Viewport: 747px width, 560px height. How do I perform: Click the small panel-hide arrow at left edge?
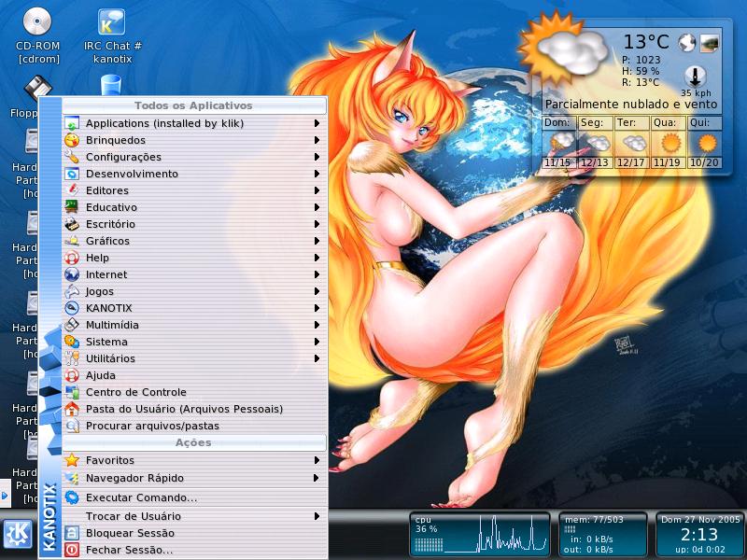tap(5, 496)
